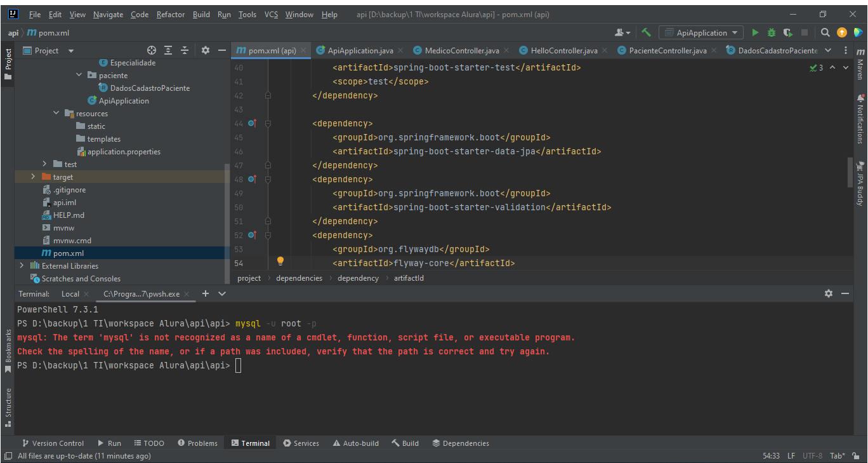Click the 54:33 caret position indicator
The height and width of the screenshot is (463, 868).
point(771,456)
